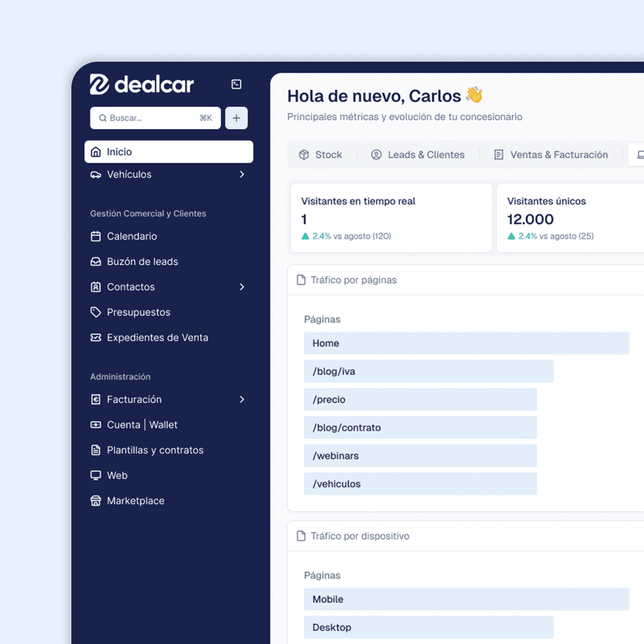Open Marketplace section
The height and width of the screenshot is (644, 644).
135,501
